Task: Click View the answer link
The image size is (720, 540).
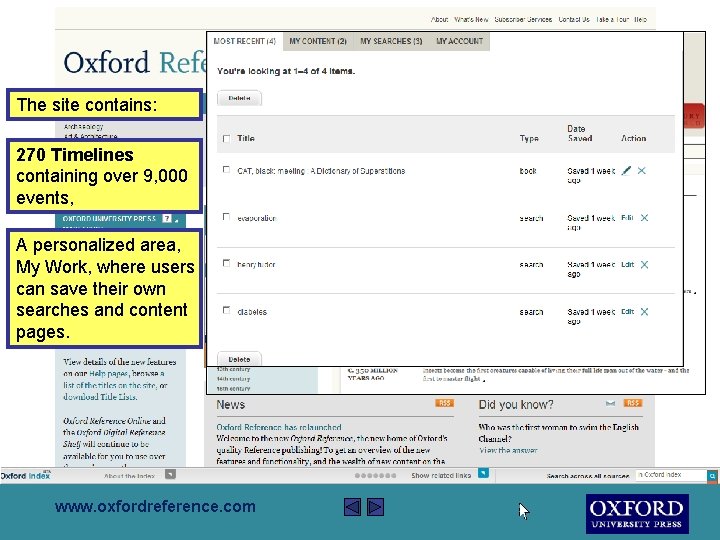Action: click(x=508, y=450)
